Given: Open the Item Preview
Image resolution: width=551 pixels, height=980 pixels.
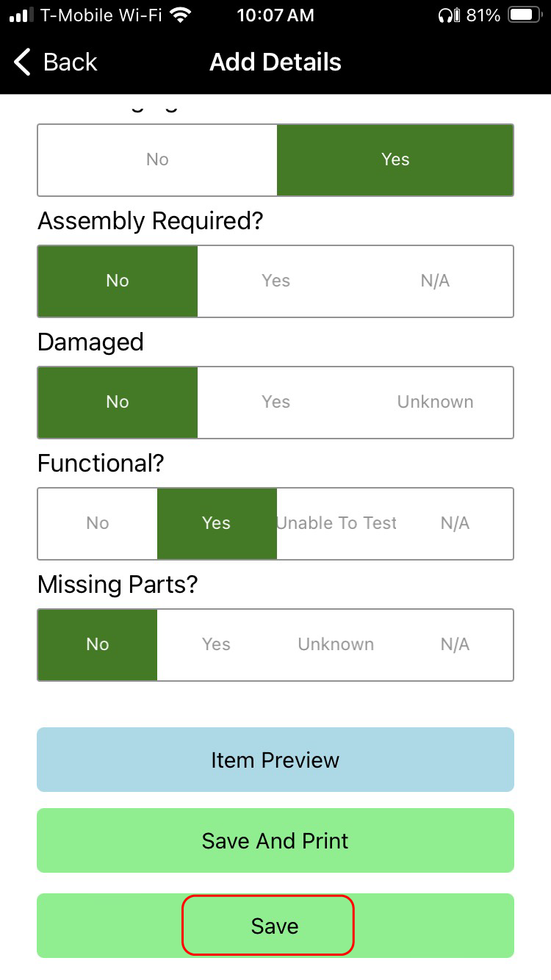Looking at the screenshot, I should point(275,760).
